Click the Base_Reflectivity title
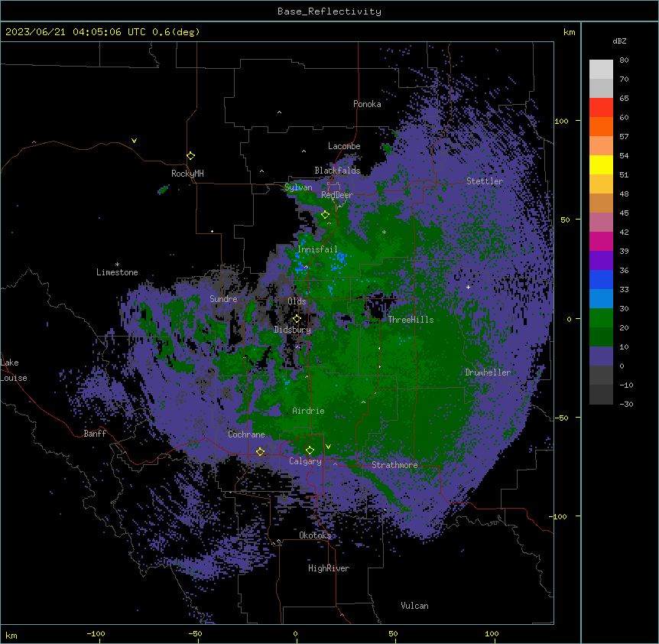Viewport: 659px width, 644px height. (329, 11)
